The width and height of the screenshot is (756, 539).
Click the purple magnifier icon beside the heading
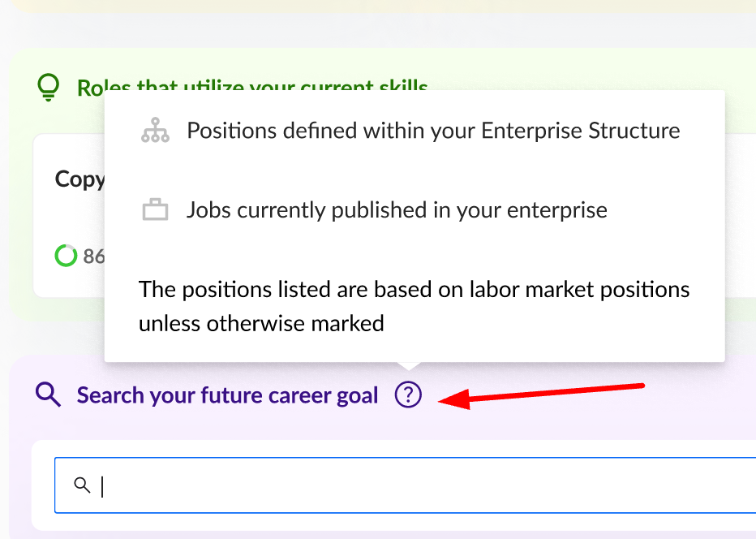[49, 395]
